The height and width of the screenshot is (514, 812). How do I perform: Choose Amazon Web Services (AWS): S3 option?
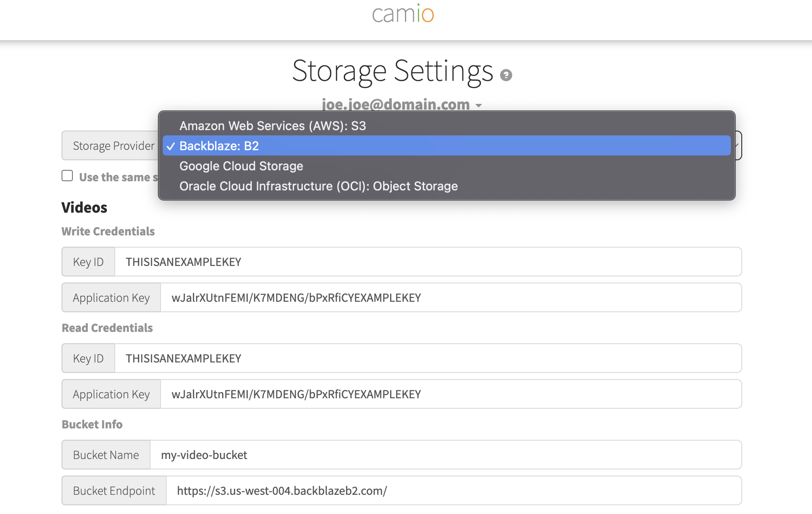446,126
